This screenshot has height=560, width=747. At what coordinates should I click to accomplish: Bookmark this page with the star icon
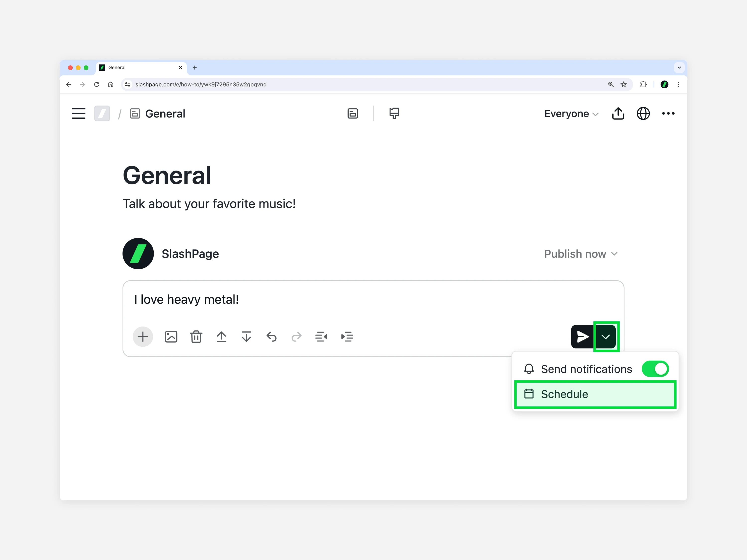(624, 84)
